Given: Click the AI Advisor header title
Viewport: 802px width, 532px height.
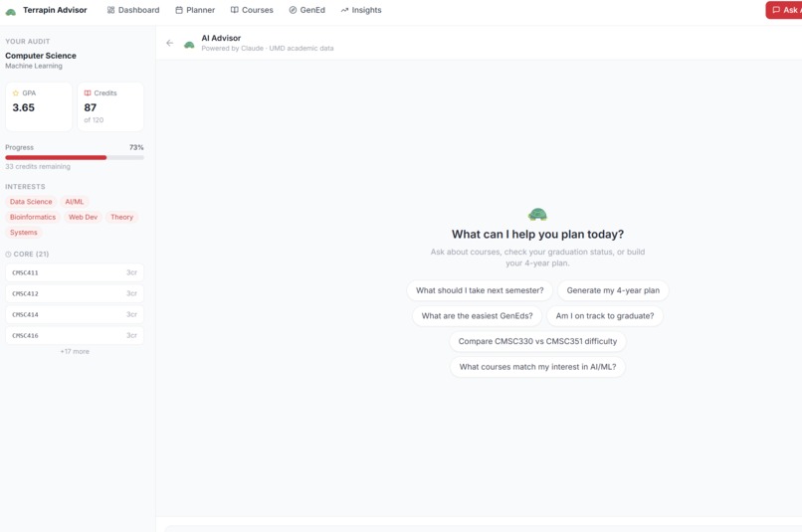Looking at the screenshot, I should (221, 39).
